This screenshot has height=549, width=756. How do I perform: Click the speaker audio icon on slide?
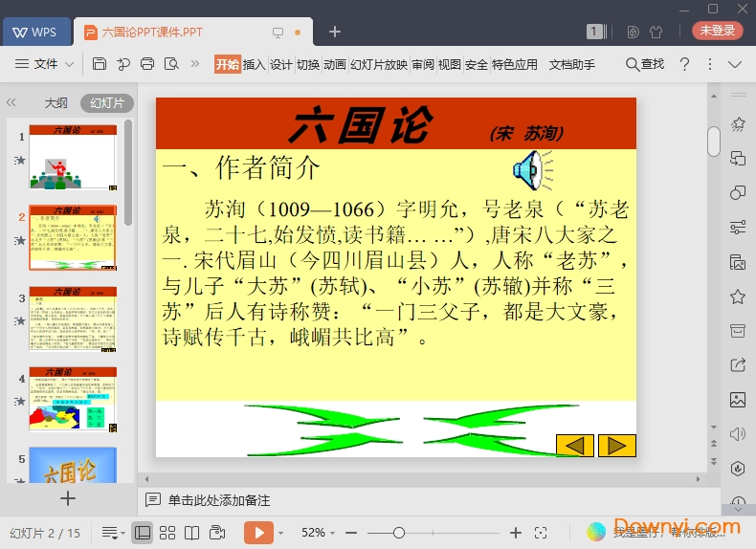coord(532,170)
